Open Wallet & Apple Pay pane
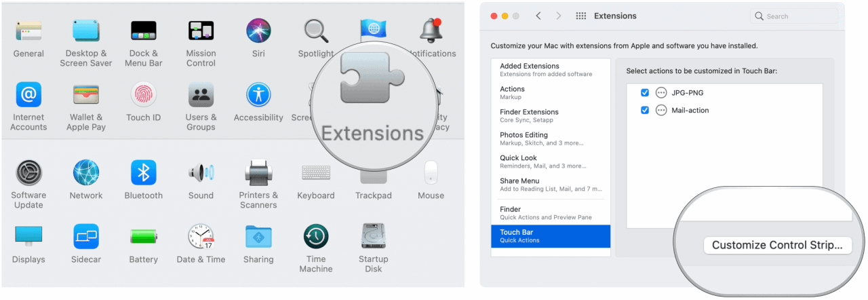 (86, 95)
